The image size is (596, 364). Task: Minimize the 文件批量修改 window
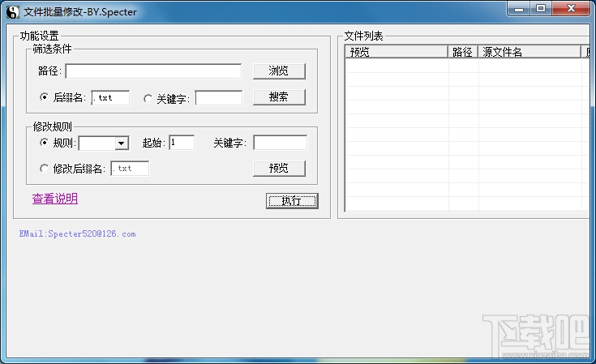519,9
